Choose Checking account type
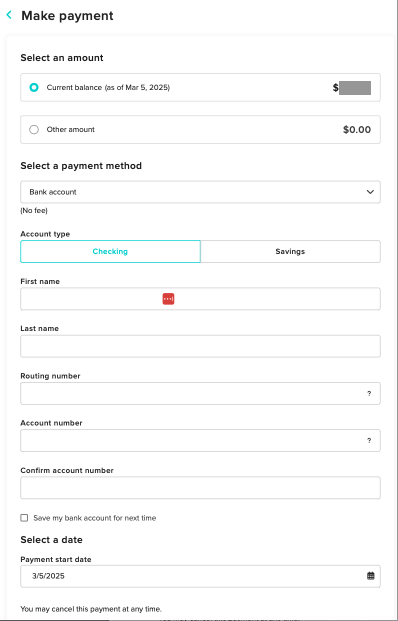 [x=110, y=251]
